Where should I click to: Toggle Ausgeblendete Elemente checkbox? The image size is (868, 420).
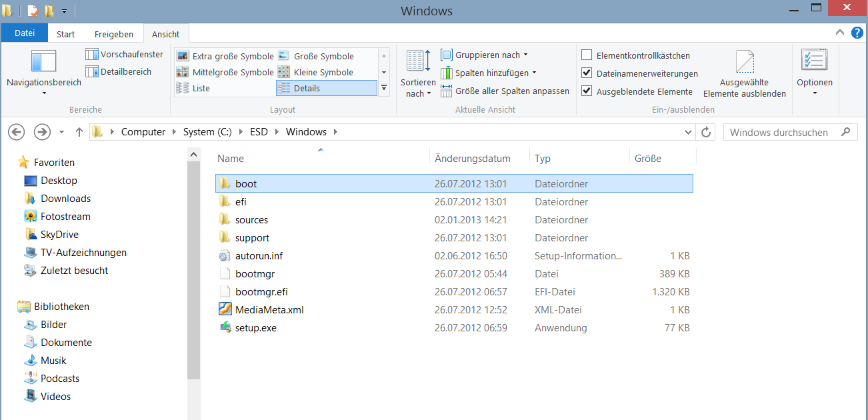(587, 91)
